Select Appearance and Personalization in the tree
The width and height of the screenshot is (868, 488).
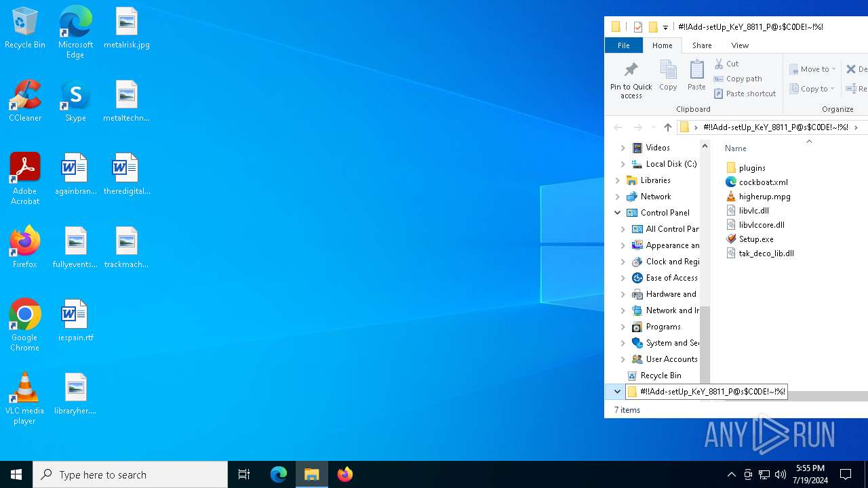tap(665, 245)
